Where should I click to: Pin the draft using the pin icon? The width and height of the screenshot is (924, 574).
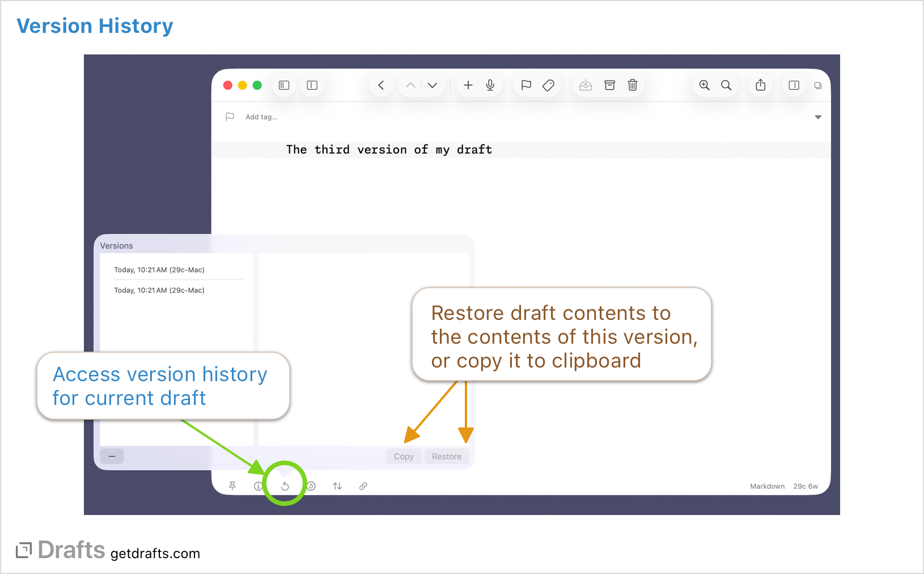click(x=232, y=486)
